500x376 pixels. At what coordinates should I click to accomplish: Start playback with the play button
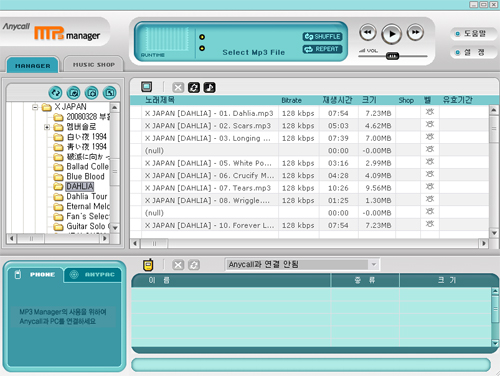pos(391,34)
